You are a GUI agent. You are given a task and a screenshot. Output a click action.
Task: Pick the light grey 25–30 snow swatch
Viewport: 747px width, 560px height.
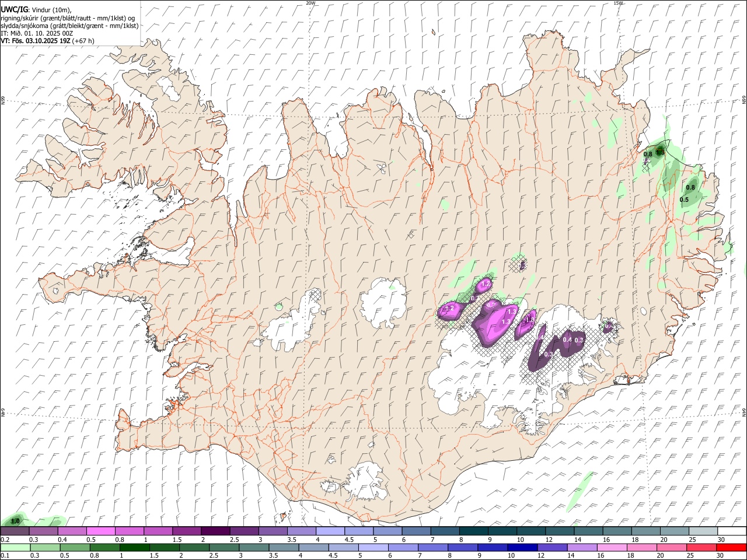point(703,531)
